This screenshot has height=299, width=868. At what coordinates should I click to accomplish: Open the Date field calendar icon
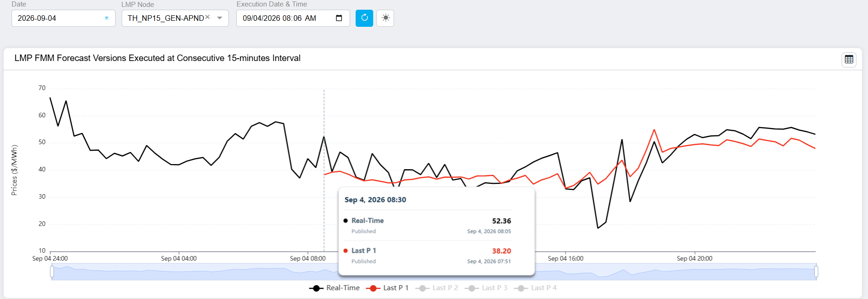pos(107,18)
